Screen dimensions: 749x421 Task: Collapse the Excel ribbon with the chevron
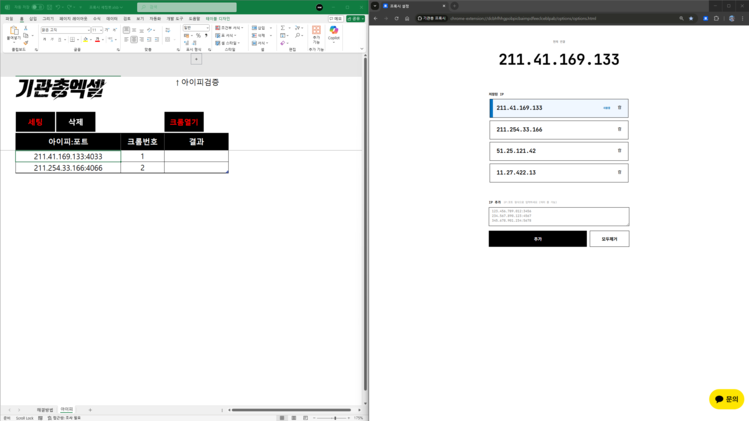coord(362,49)
